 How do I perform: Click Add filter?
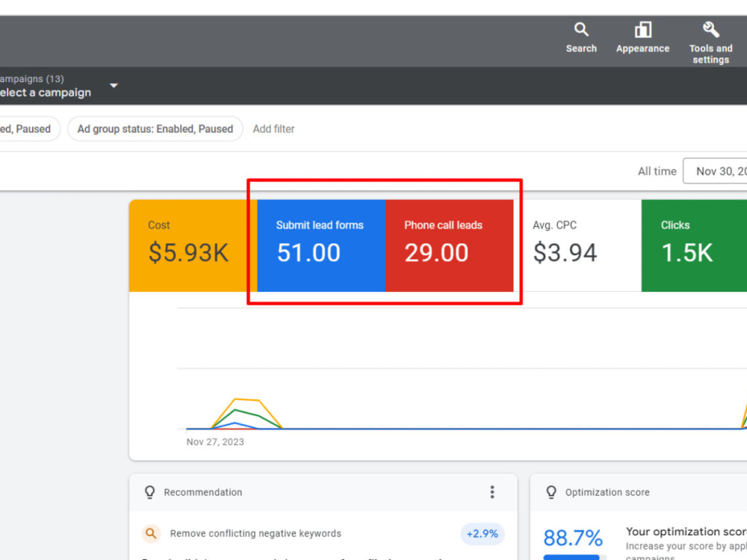273,129
